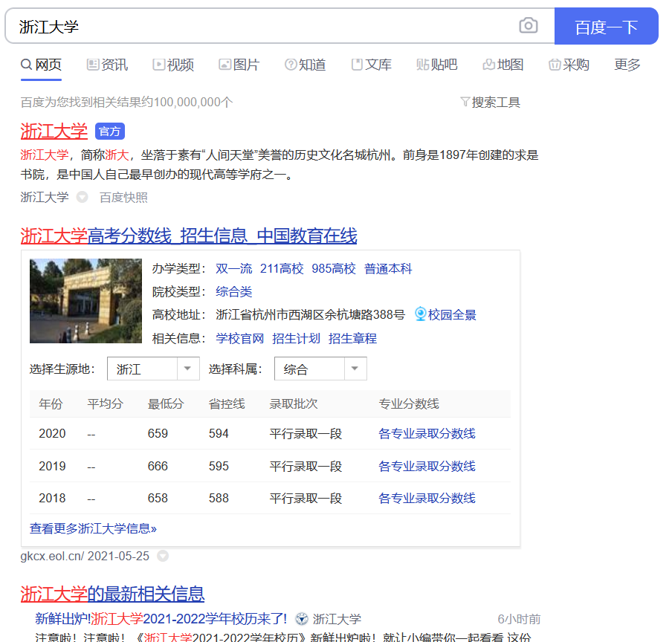This screenshot has height=642, width=672.
Task: Click the address text 浙江省杭州市西湖区余杭塘路388号
Action: click(310, 315)
